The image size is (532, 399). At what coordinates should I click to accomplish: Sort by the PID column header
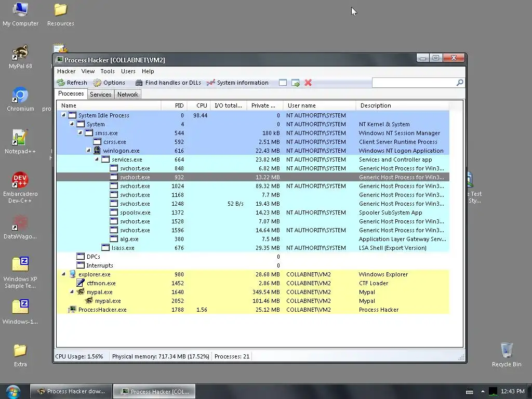174,105
